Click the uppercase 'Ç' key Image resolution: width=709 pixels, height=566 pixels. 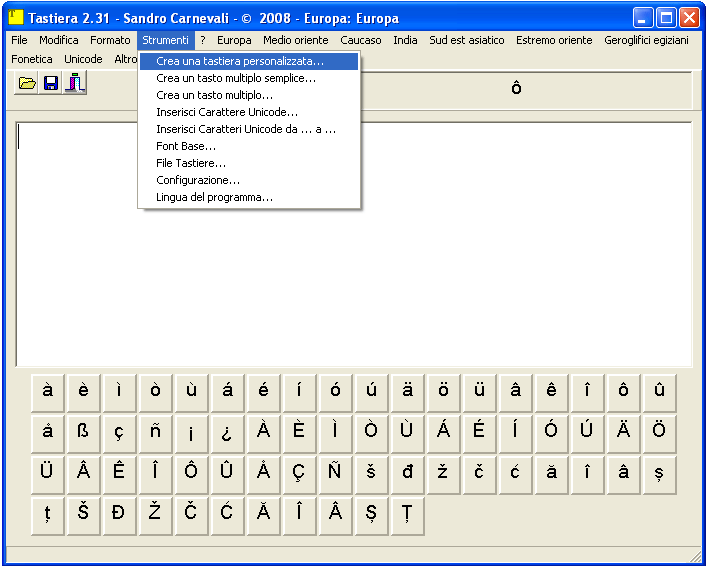point(299,474)
